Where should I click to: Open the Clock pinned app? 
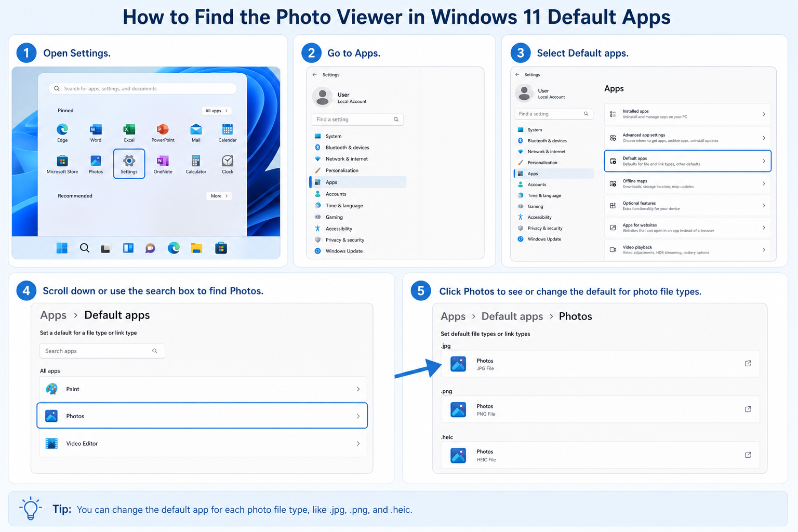[x=228, y=164]
